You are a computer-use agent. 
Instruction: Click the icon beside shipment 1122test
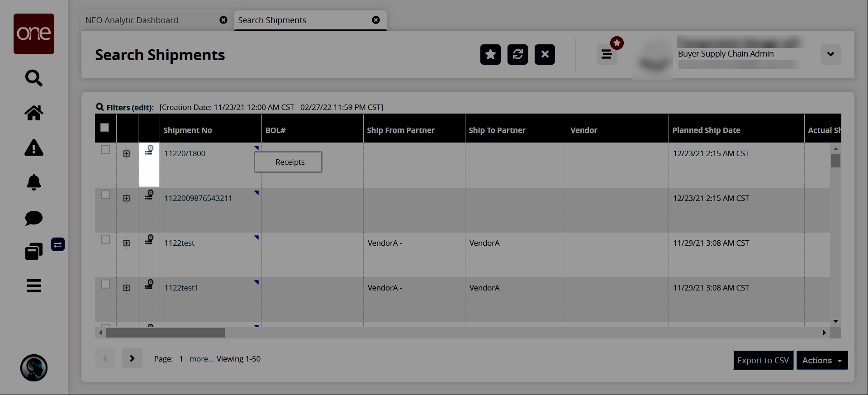pyautogui.click(x=149, y=240)
